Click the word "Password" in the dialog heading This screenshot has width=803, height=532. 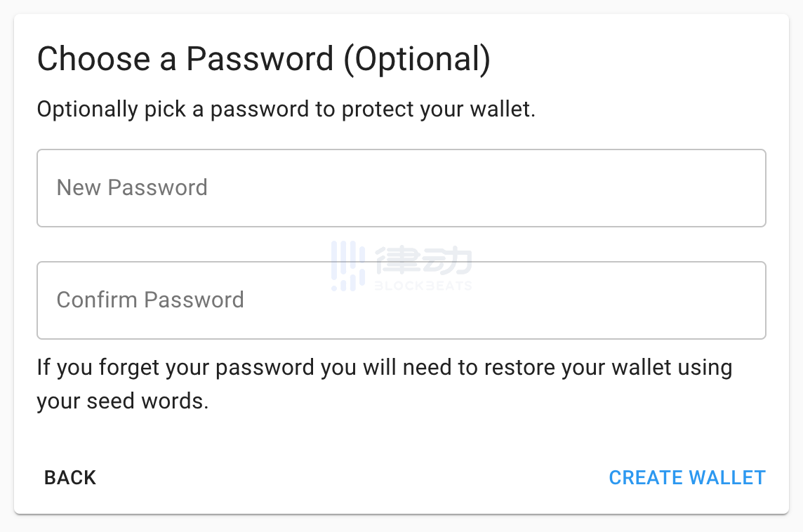coord(259,60)
